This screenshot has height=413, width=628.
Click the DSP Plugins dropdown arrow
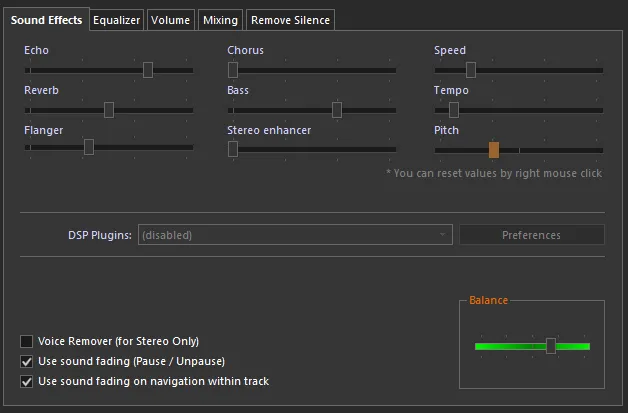pos(443,235)
